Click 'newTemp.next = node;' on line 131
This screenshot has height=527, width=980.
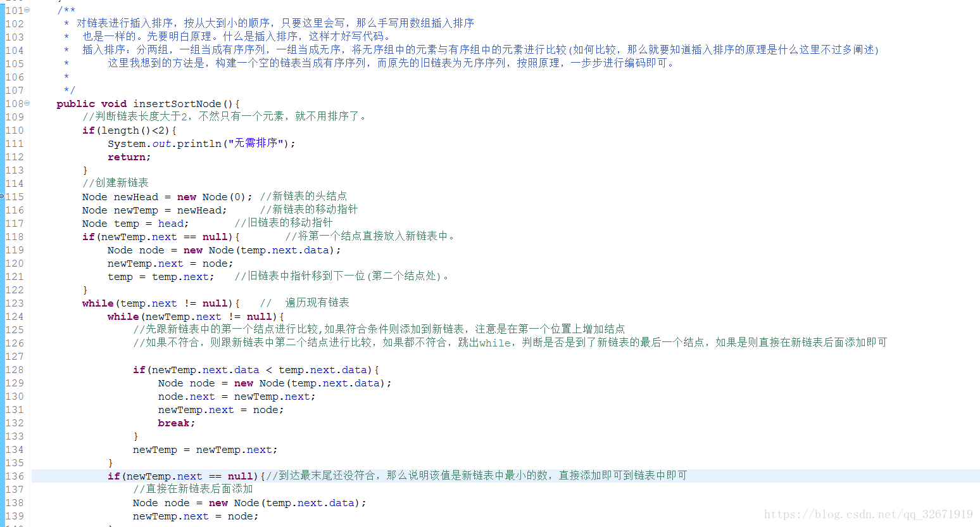point(221,410)
